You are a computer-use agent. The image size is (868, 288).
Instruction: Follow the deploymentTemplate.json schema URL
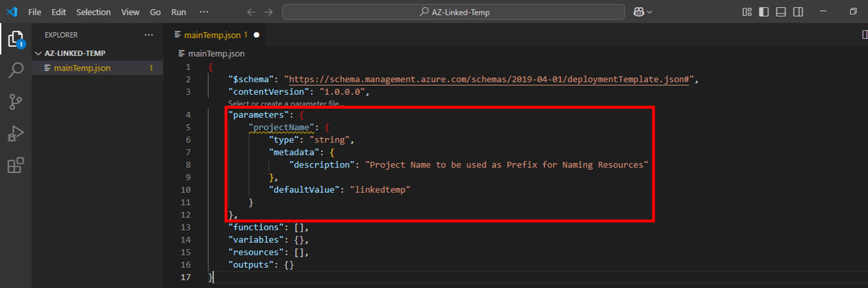coord(489,79)
